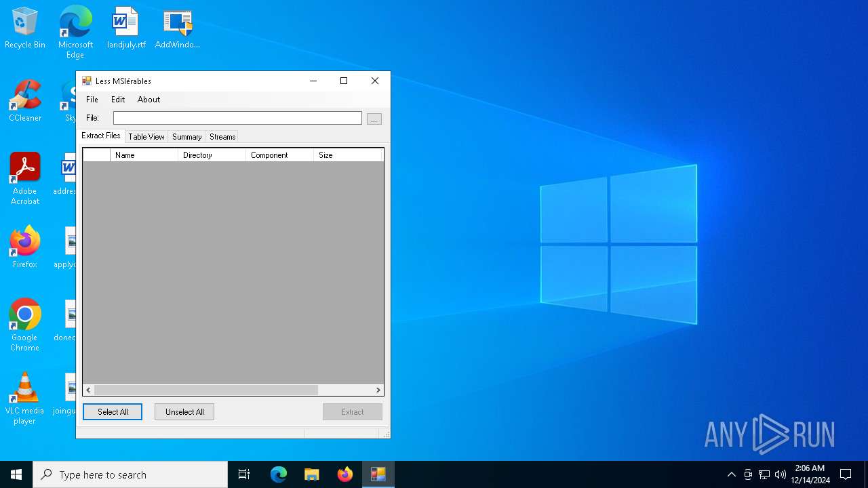The image size is (868, 488).
Task: Select the Google Chrome desktop icon
Action: pos(25,325)
